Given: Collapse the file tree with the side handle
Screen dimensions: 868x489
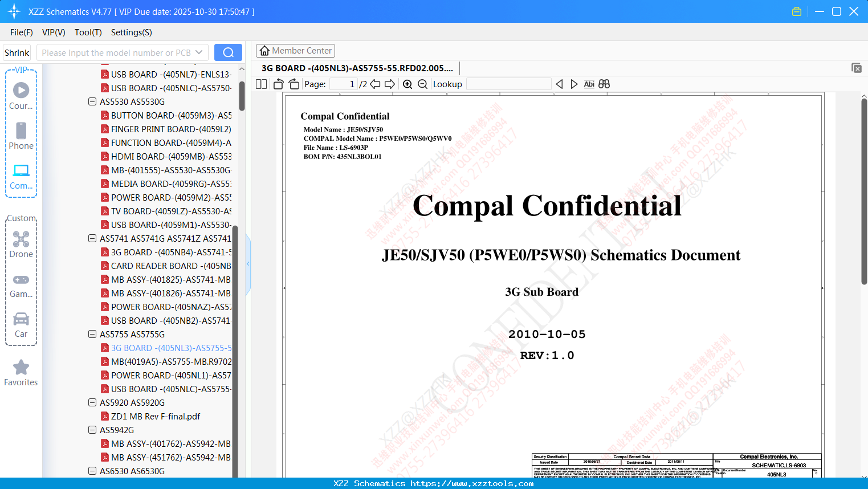Looking at the screenshot, I should (248, 263).
